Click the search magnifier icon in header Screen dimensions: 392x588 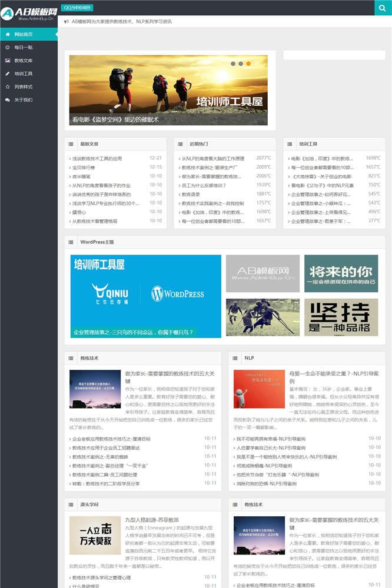383,8
